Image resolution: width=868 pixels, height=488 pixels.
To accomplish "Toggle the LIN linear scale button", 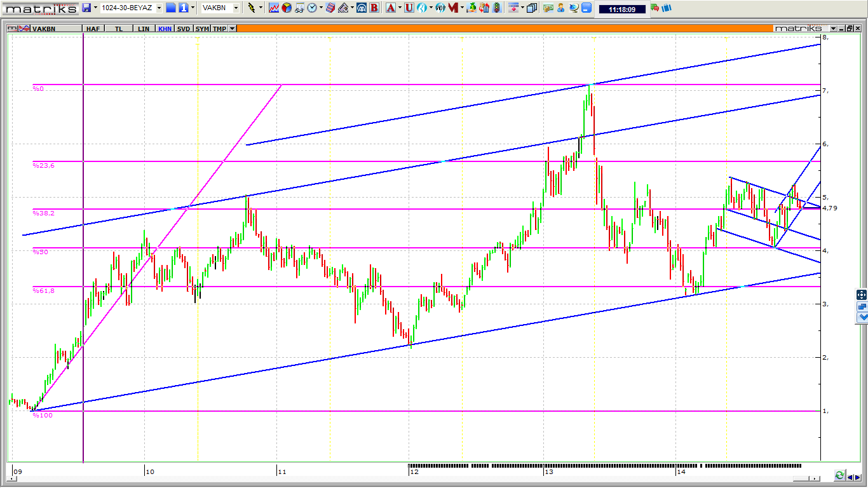I will [x=144, y=29].
